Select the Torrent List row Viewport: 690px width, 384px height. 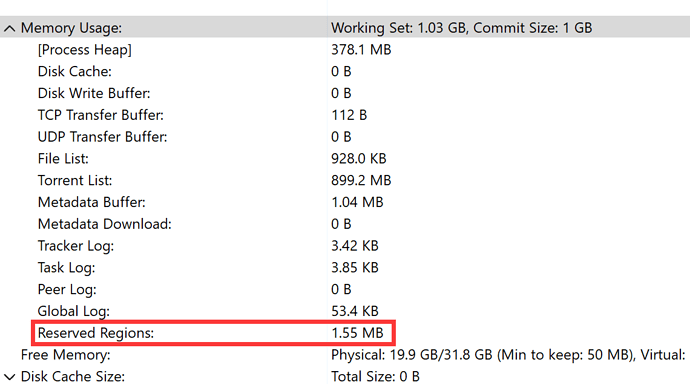tap(345, 180)
